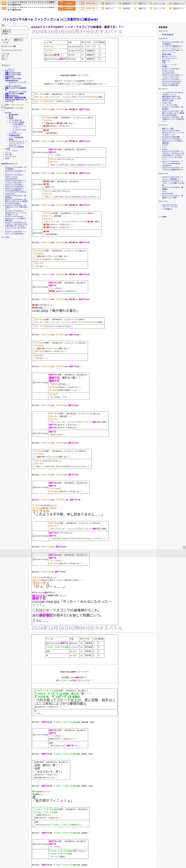Open フシミVSカラスマすぐ終わる in left recent list
186x868 pixels.
pyautogui.click(x=15, y=192)
